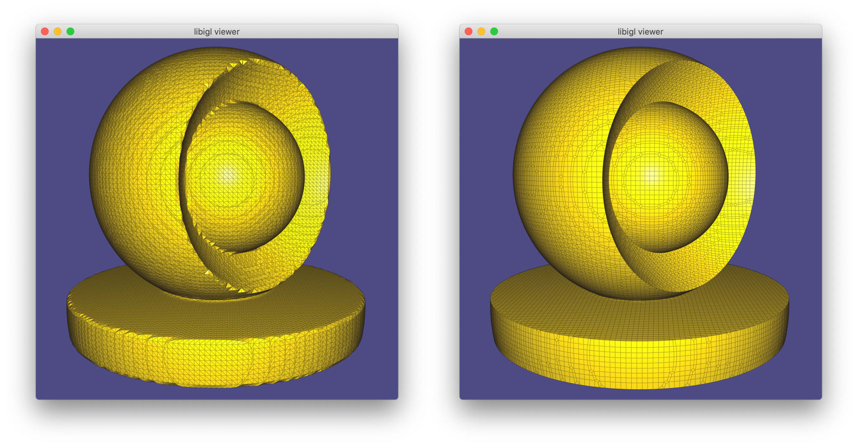The image size is (868, 447).
Task: Close the left libigl viewer window
Action: 45,31
